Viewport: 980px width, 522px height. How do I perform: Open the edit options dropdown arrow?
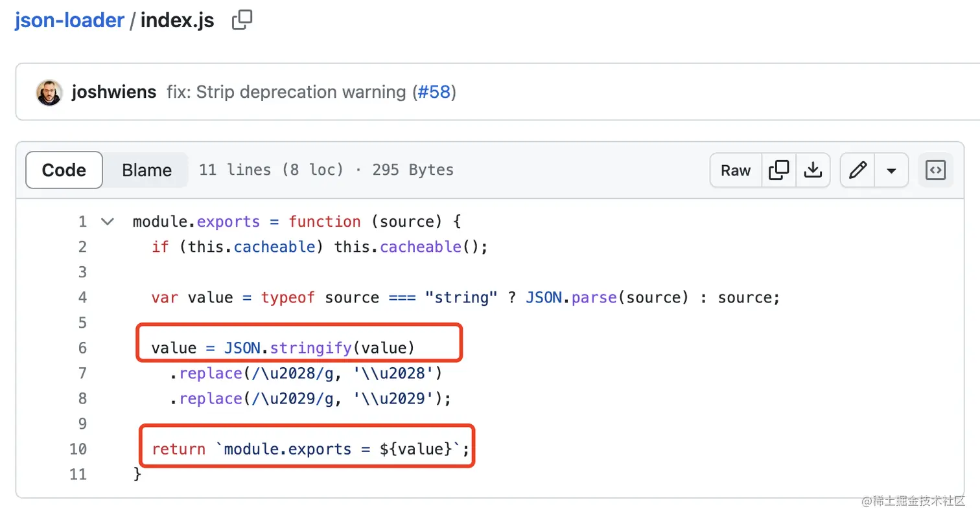(891, 170)
